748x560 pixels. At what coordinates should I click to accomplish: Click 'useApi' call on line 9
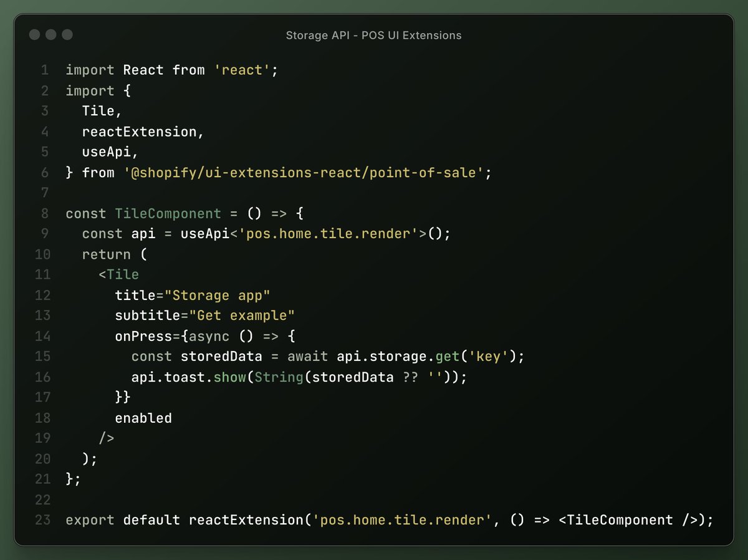pyautogui.click(x=204, y=234)
